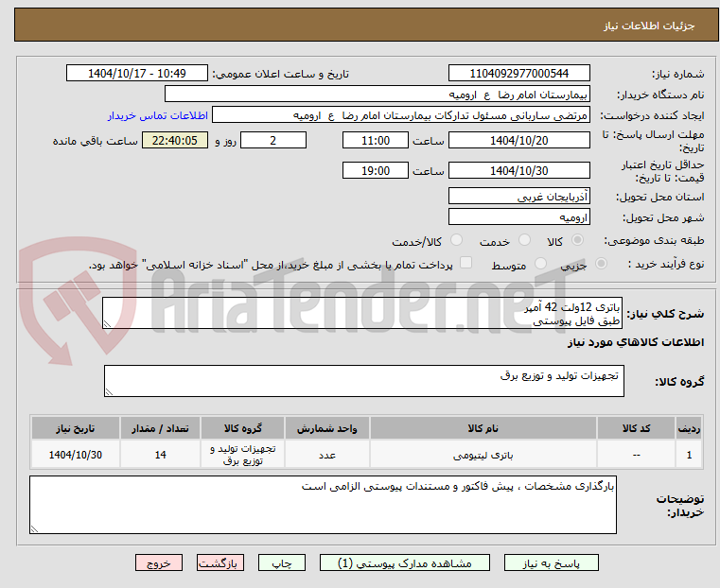Select the متوسط purchase type radio
This screenshot has height=588, width=720.
(541, 263)
